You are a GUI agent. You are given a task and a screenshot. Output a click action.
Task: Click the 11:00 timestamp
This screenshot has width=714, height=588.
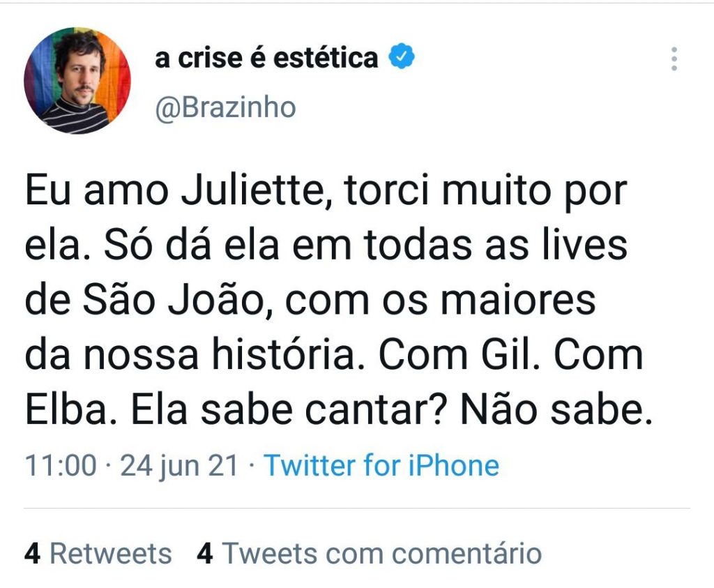click(61, 465)
